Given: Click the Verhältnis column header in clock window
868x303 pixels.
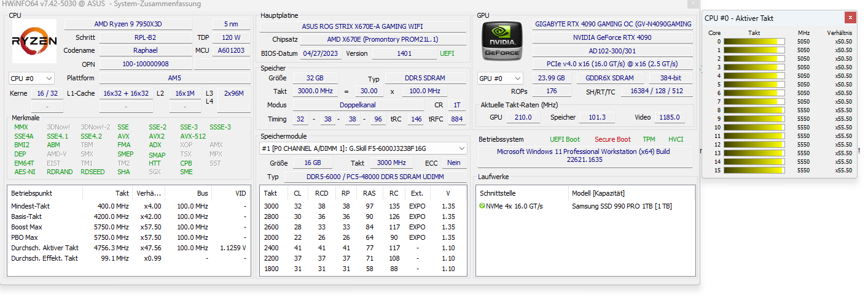Looking at the screenshot, I should [x=839, y=33].
